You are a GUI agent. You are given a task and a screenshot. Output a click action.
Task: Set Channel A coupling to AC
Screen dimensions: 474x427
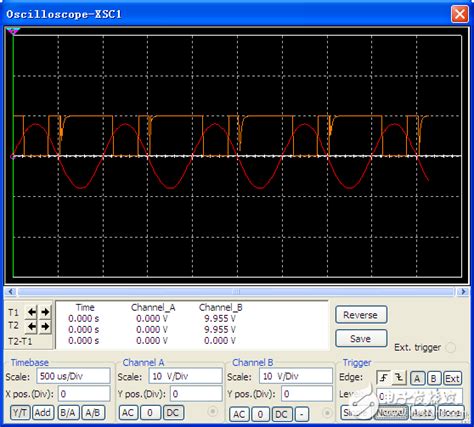pos(128,413)
